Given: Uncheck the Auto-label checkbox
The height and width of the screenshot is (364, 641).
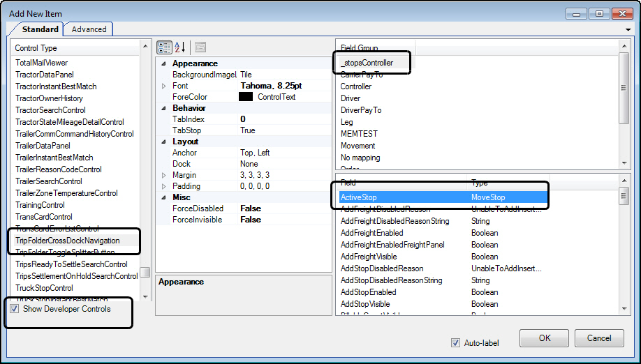Looking at the screenshot, I should click(456, 343).
